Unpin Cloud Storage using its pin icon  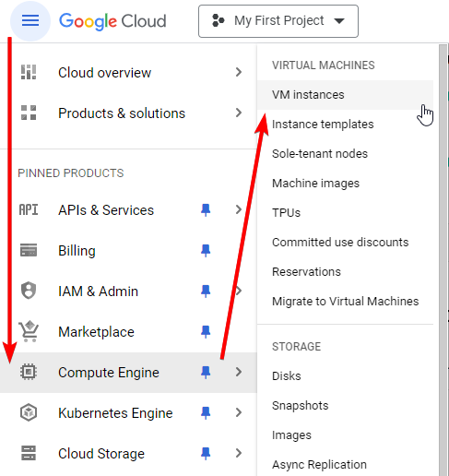pos(206,453)
